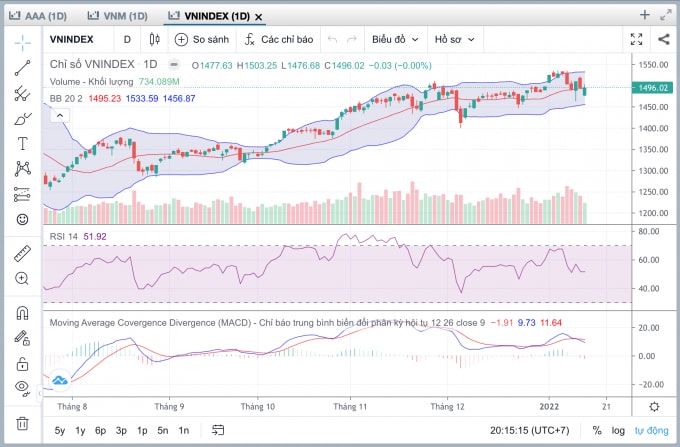Toggle magnet mode for drawings
The height and width of the screenshot is (447, 680).
click(x=23, y=313)
